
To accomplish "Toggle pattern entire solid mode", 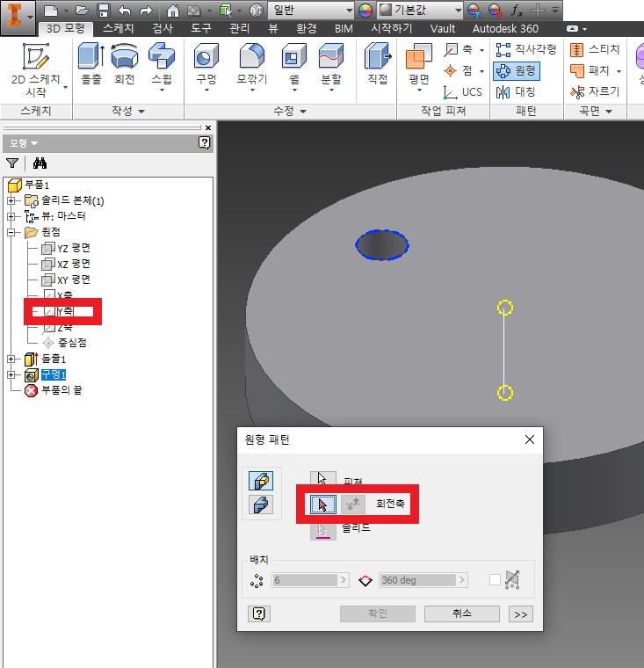I will pyautogui.click(x=261, y=505).
